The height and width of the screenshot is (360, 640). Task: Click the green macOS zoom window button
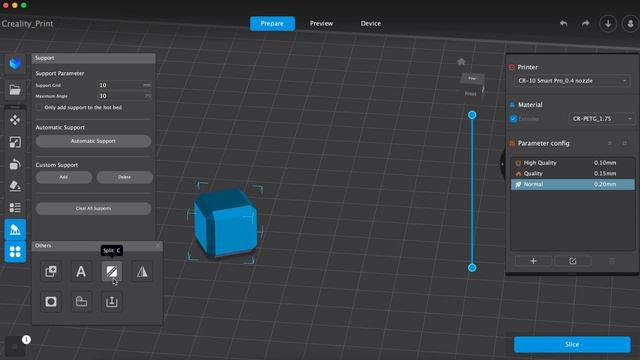pos(24,5)
